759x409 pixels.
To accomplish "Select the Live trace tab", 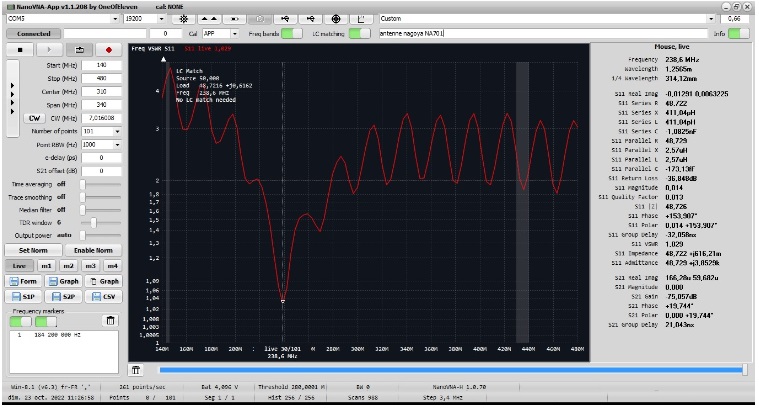I will 19,265.
